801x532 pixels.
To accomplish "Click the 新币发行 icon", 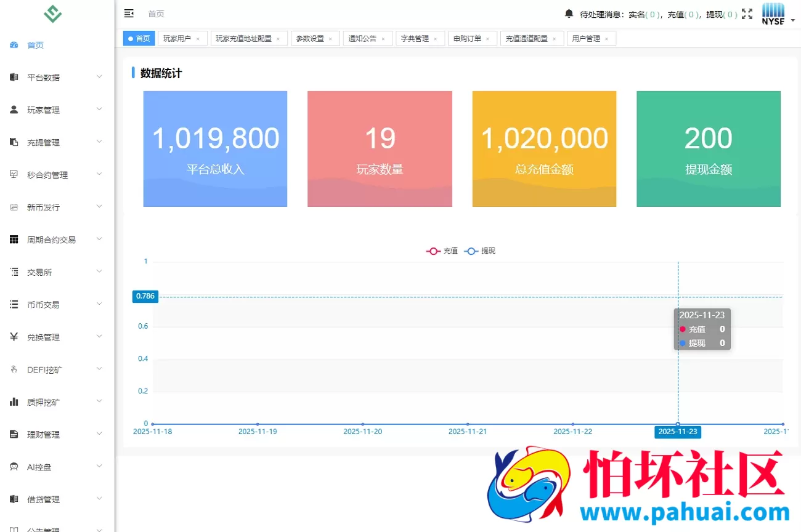I will click(x=14, y=207).
